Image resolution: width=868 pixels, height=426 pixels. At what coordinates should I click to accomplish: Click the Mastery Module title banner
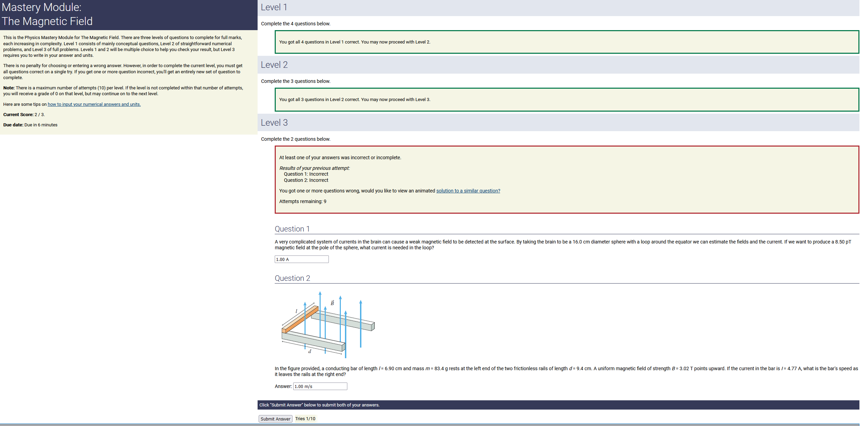click(x=47, y=14)
